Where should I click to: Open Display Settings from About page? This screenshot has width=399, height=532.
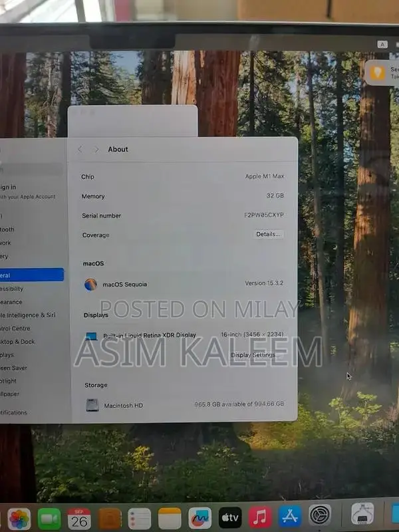(x=253, y=355)
